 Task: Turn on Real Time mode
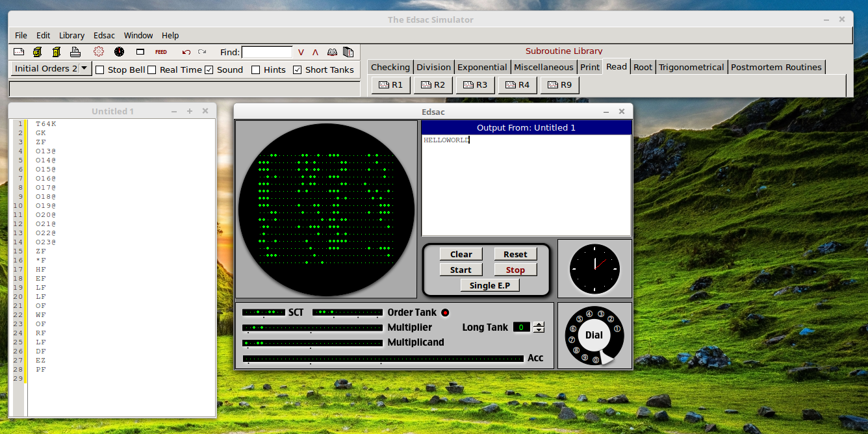[x=152, y=70]
